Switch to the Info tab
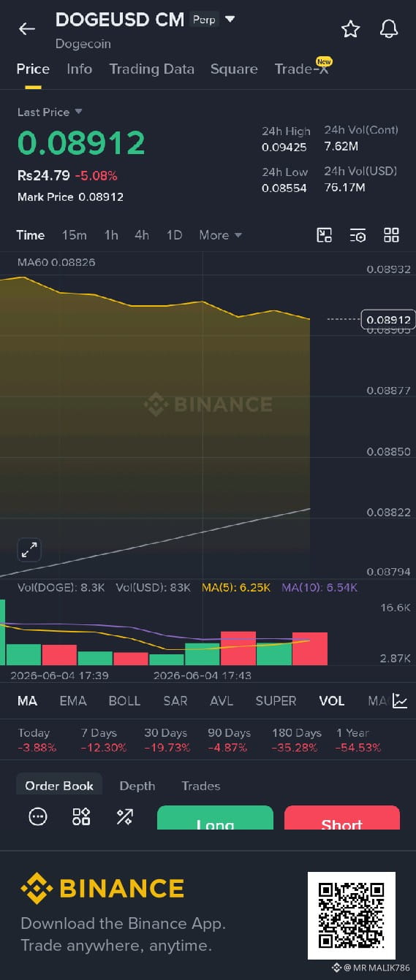Viewport: 416px width, 980px height. coord(79,69)
